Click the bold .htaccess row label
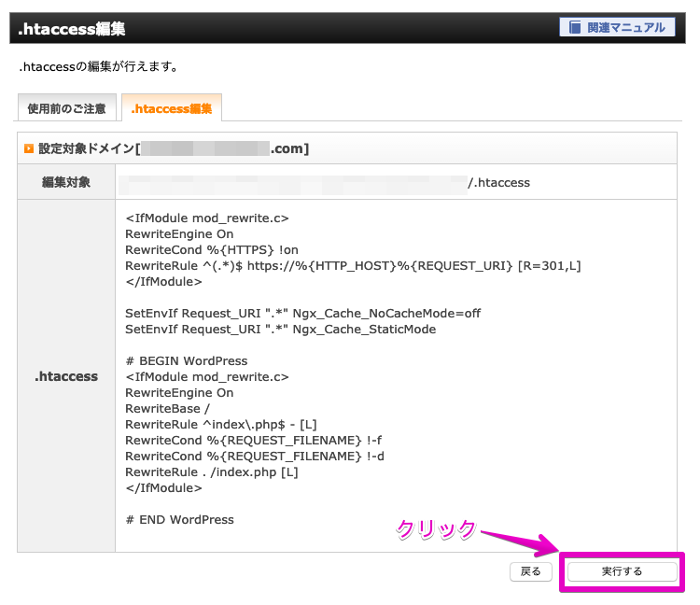This screenshot has width=700, height=605. [x=66, y=376]
